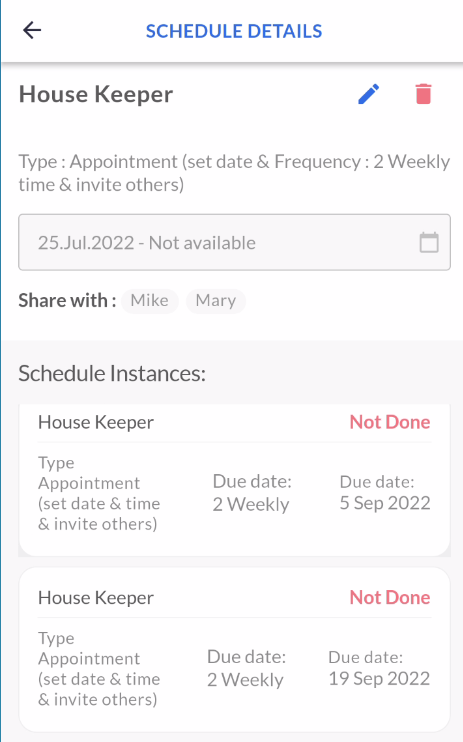
Task: Open the second House Keeper instance card title
Action: [96, 598]
